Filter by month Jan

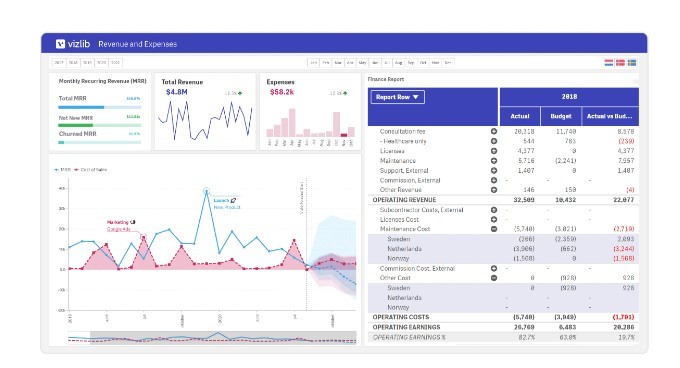(313, 63)
